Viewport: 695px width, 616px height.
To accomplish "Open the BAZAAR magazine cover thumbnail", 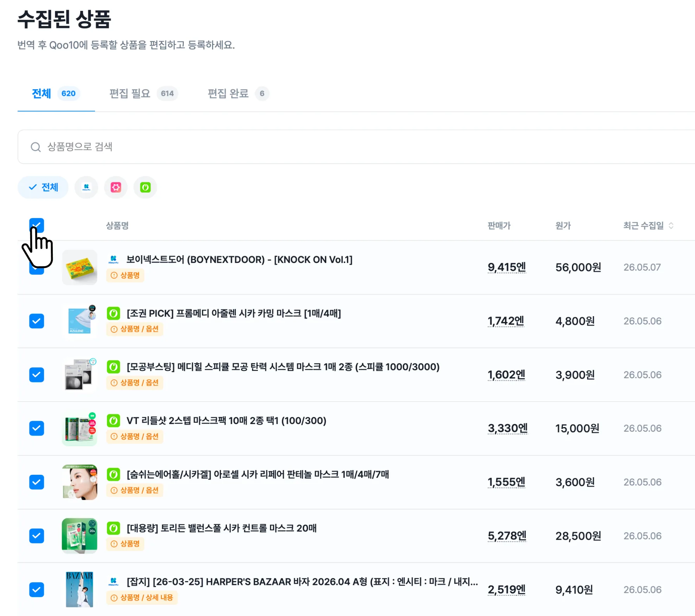I will click(80, 590).
